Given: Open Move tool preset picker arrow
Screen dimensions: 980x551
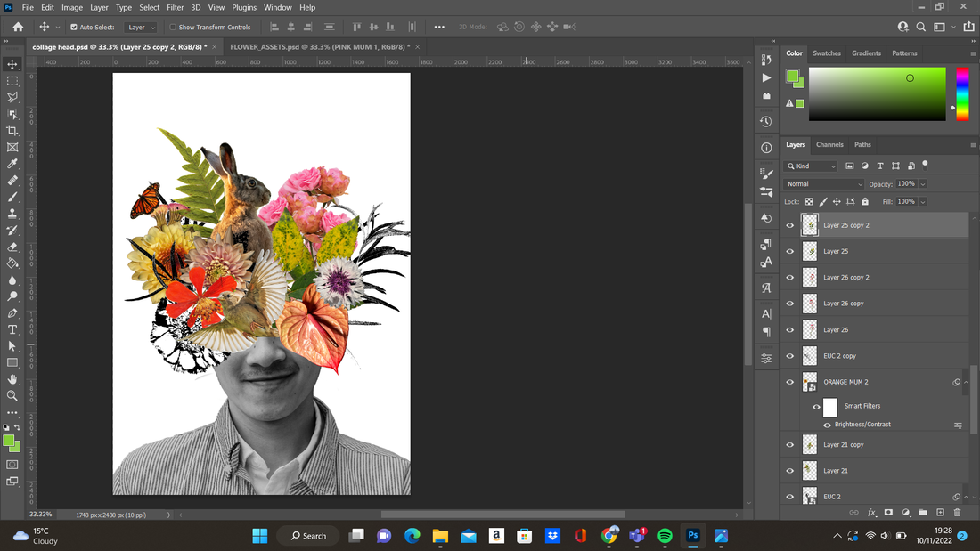Looking at the screenshot, I should (58, 28).
